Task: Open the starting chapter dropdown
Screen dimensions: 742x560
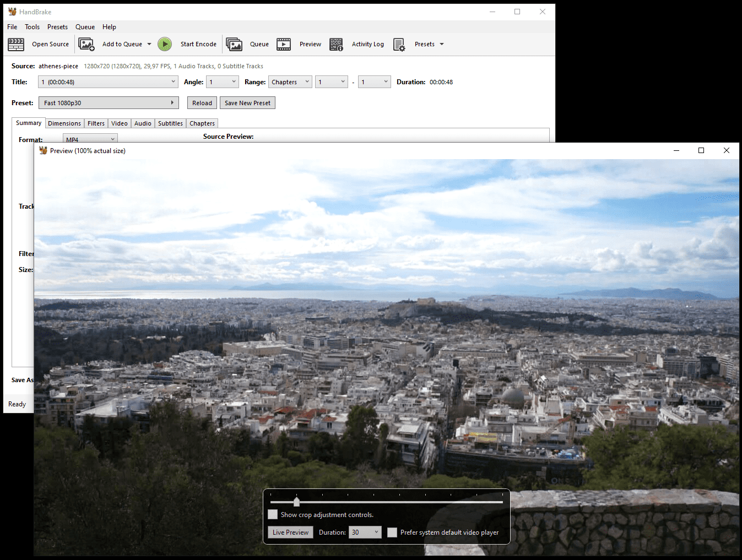Action: (332, 82)
